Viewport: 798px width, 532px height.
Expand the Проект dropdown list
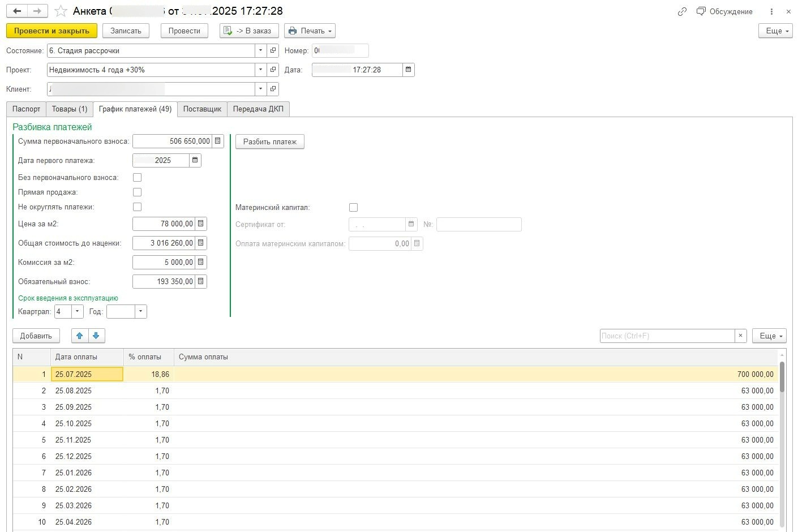(x=260, y=70)
